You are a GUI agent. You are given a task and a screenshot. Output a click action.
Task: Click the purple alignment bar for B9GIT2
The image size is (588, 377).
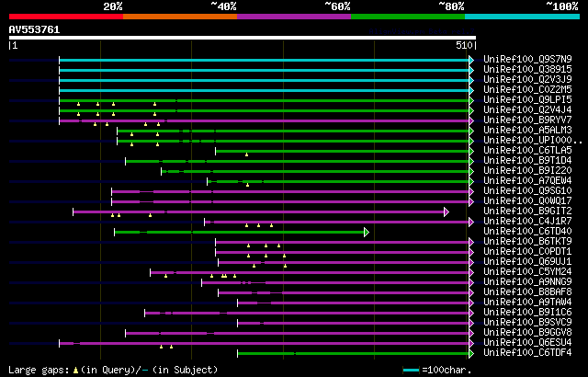click(258, 211)
